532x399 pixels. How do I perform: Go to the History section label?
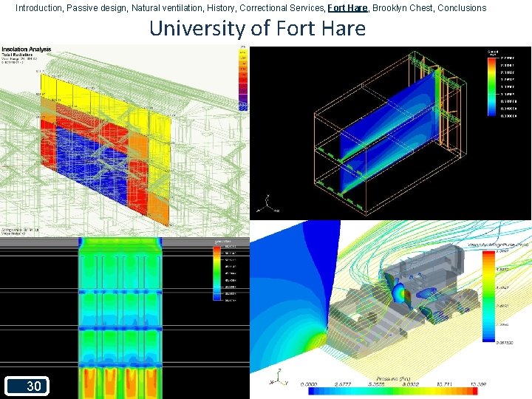point(220,8)
